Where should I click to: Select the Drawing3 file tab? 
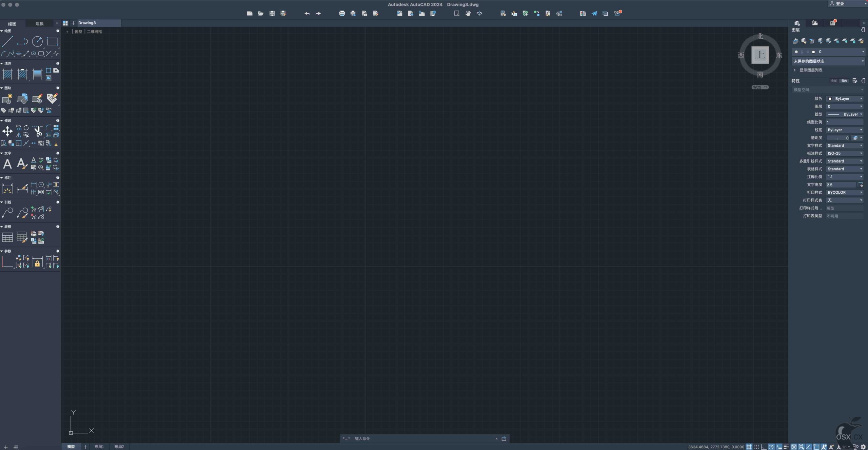click(99, 23)
